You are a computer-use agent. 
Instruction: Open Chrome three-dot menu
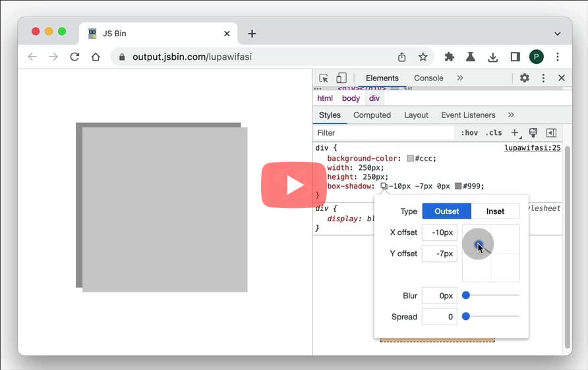tap(558, 57)
